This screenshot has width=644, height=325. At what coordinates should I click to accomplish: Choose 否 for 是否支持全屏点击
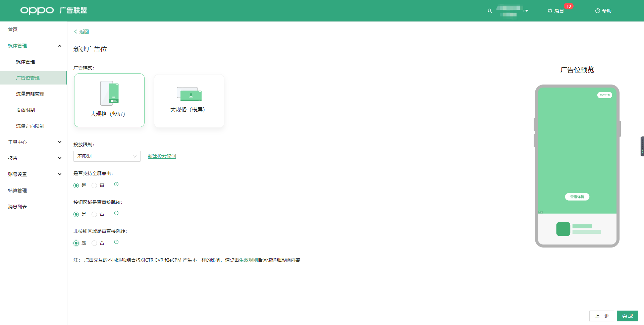(94, 185)
